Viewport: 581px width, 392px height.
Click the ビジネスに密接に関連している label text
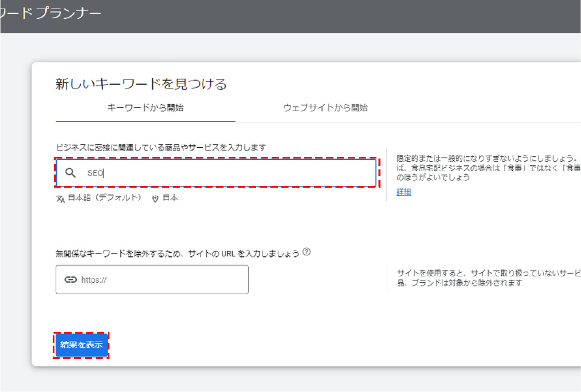161,147
